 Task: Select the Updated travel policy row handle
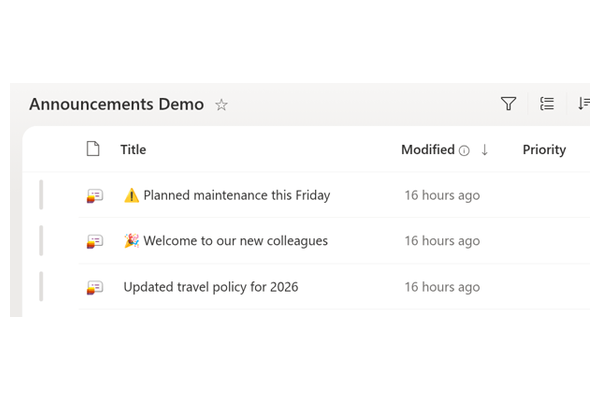click(41, 287)
